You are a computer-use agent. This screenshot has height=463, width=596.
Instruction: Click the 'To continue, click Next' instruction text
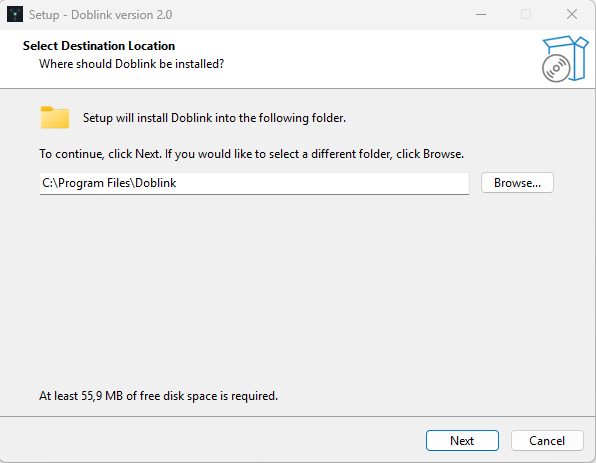point(251,154)
